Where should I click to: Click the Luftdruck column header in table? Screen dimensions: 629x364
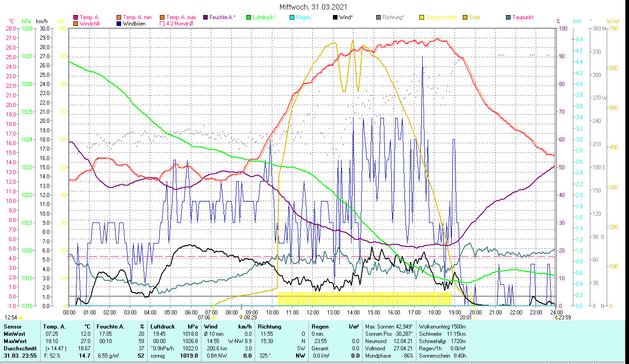tap(163, 326)
